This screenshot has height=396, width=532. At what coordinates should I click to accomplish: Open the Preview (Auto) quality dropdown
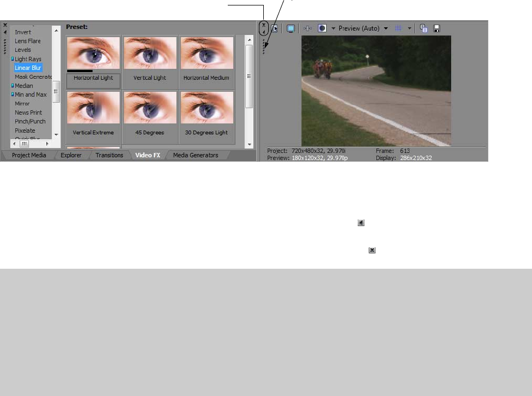point(363,28)
